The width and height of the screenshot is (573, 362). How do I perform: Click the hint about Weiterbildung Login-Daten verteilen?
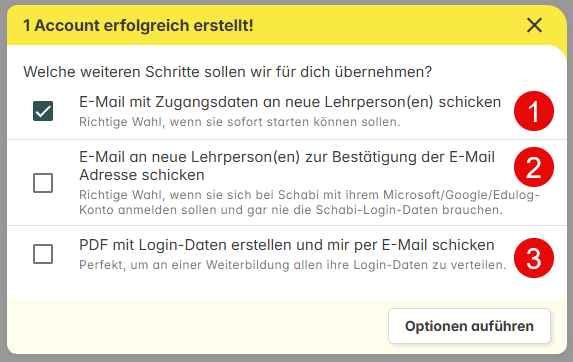coord(293,264)
